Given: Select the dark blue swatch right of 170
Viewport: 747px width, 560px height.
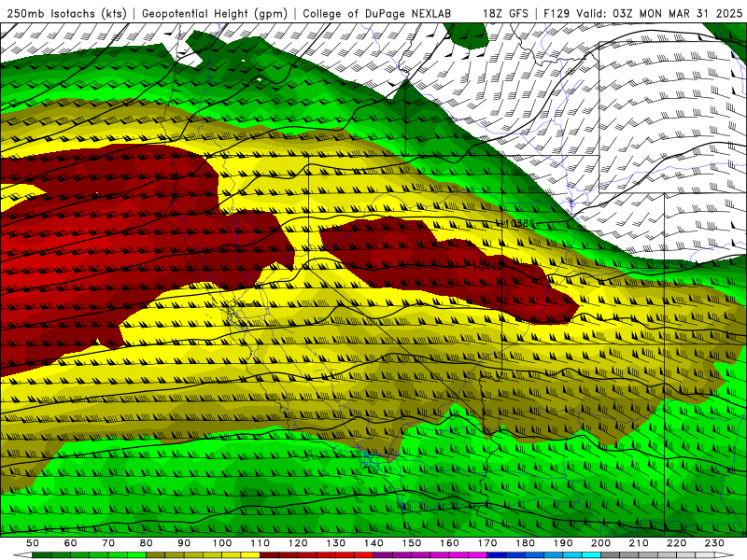Looking at the screenshot, I should click(x=497, y=555).
